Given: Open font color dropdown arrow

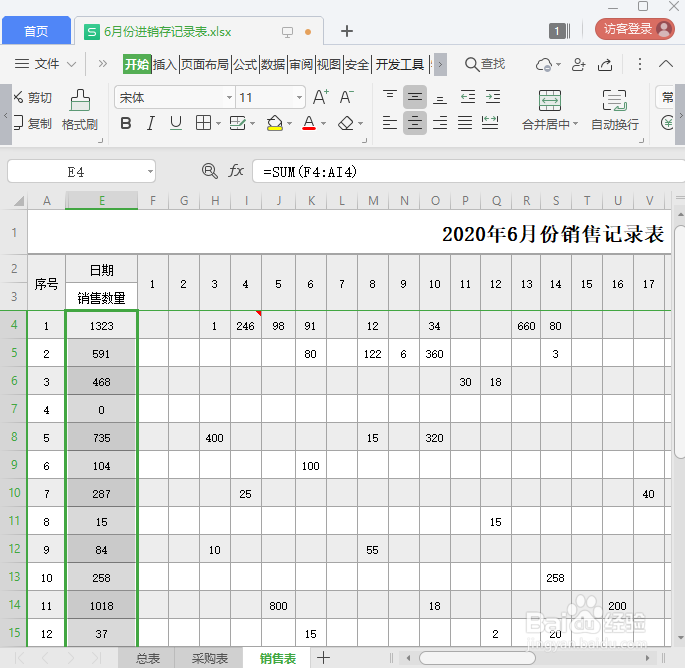Looking at the screenshot, I should coord(324,124).
